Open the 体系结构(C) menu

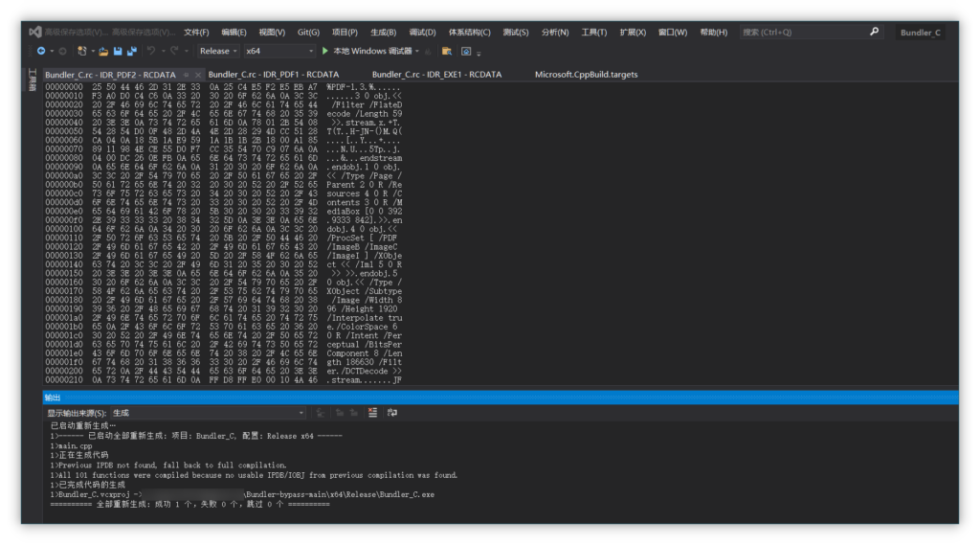(x=469, y=32)
